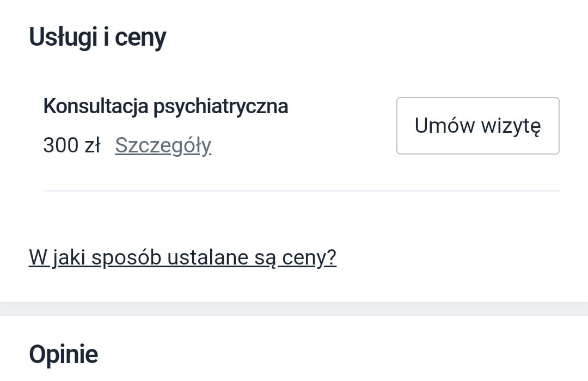The image size is (588, 381).
Task: Select the Konsultacja psychiatryczna service name
Action: [x=166, y=106]
